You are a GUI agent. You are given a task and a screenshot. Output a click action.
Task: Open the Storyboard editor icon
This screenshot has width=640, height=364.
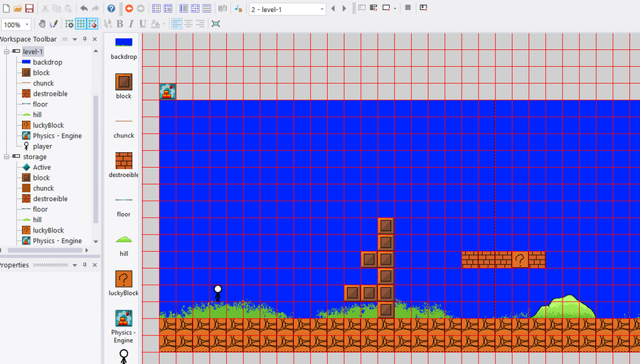click(156, 8)
